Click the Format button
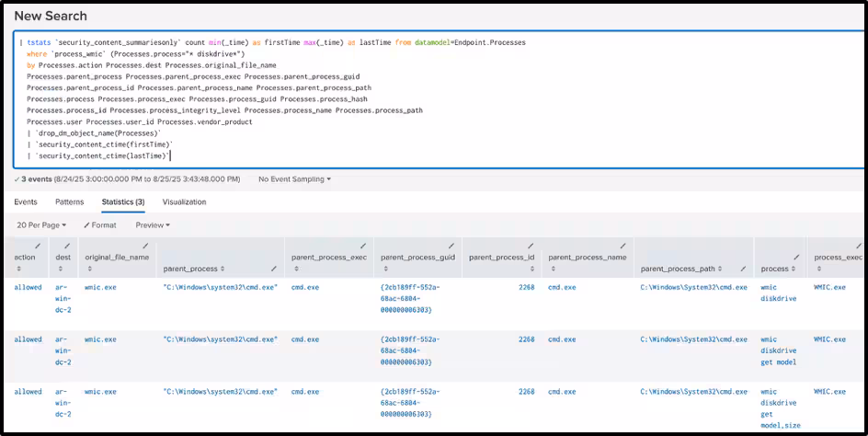Image resolution: width=868 pixels, height=436 pixels. point(100,224)
